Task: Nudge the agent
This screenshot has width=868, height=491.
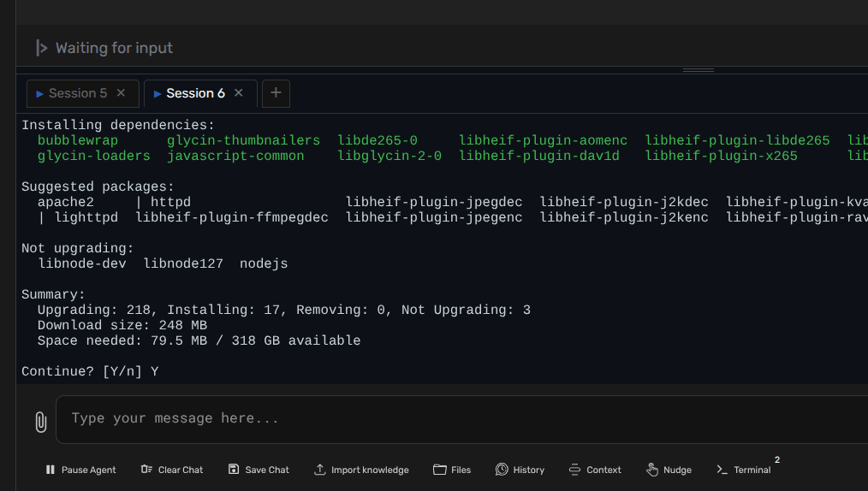Action: click(x=669, y=470)
